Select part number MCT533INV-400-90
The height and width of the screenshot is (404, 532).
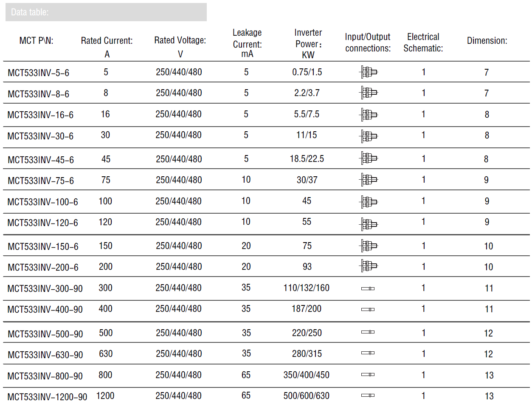click(x=45, y=310)
